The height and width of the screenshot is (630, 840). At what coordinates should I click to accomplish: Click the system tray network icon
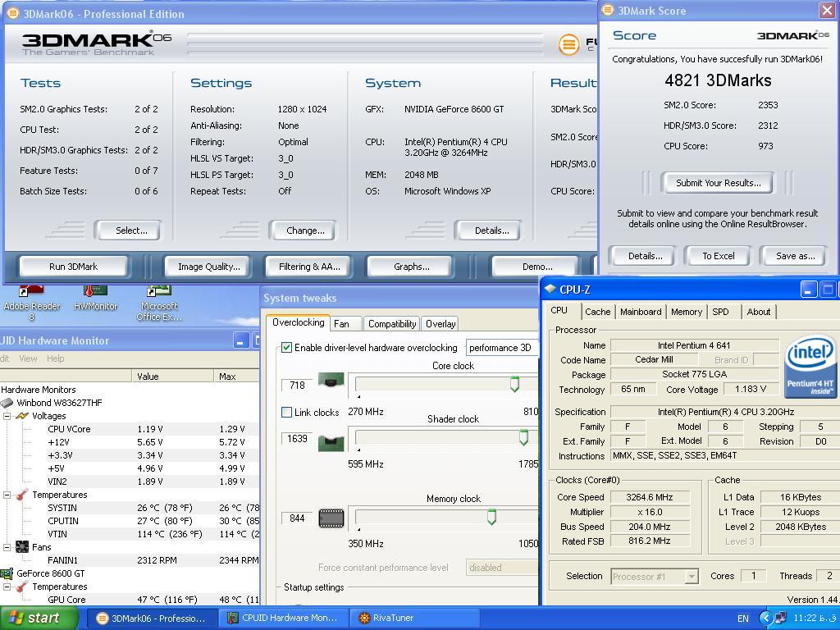point(781,618)
